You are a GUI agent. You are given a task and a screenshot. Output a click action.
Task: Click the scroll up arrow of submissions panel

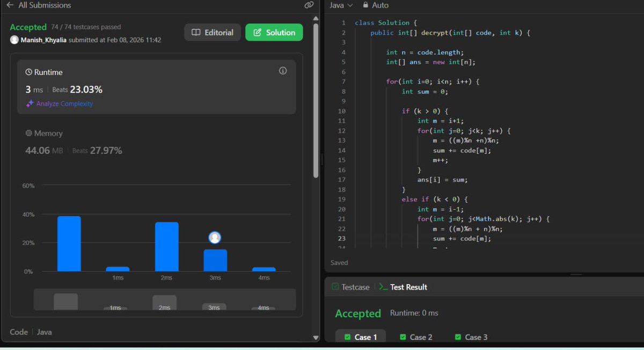point(316,18)
